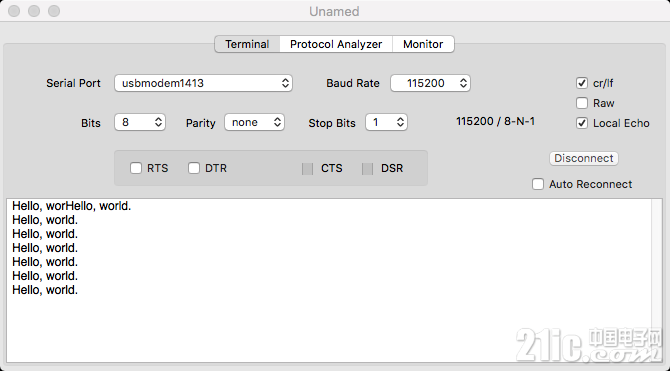Open the Stop Bits dropdown
670x371 pixels.
coord(386,123)
